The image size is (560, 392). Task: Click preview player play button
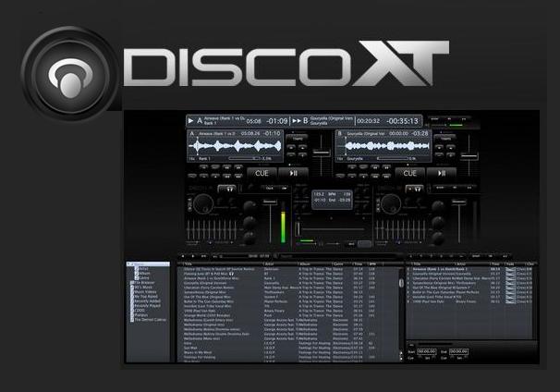(193, 256)
